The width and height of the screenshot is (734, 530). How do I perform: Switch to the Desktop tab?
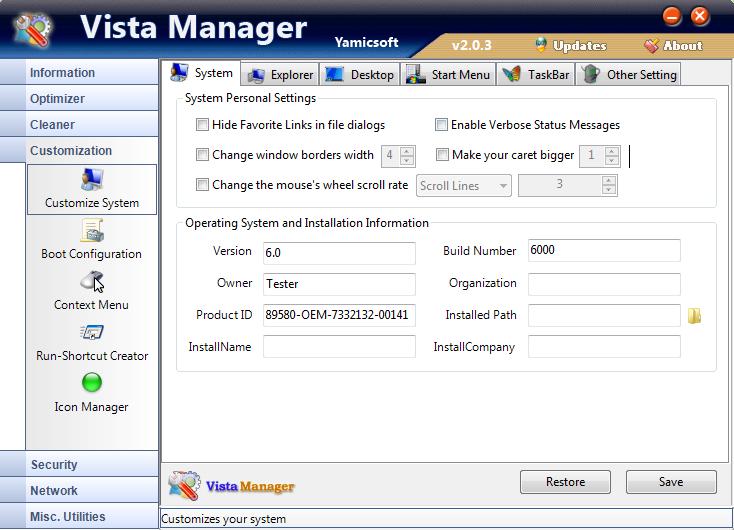coord(360,74)
